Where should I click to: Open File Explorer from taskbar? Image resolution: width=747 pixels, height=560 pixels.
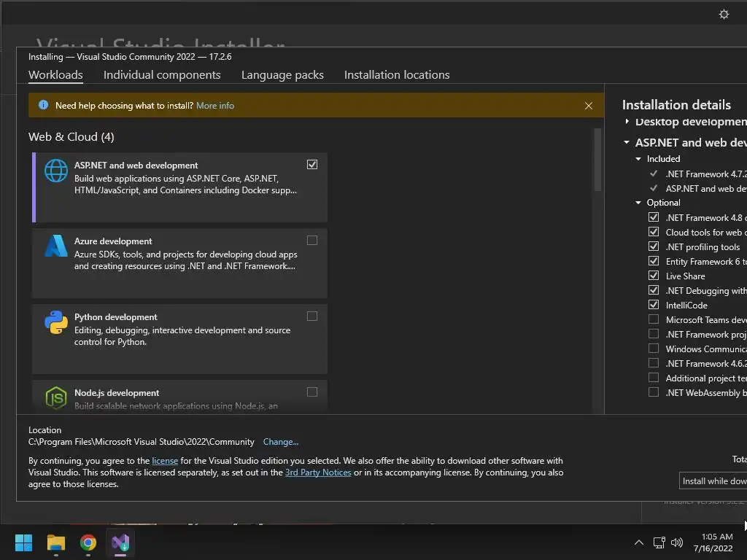point(55,542)
